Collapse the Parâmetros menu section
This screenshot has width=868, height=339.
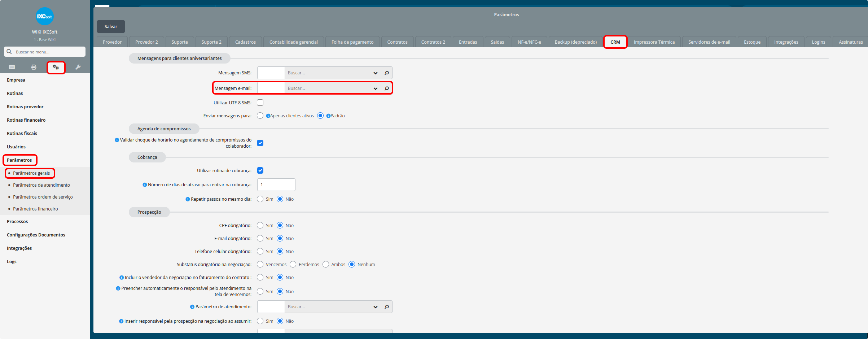click(19, 160)
